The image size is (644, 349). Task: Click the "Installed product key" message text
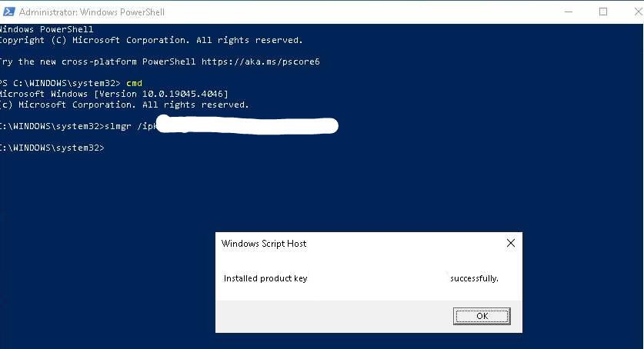[265, 278]
